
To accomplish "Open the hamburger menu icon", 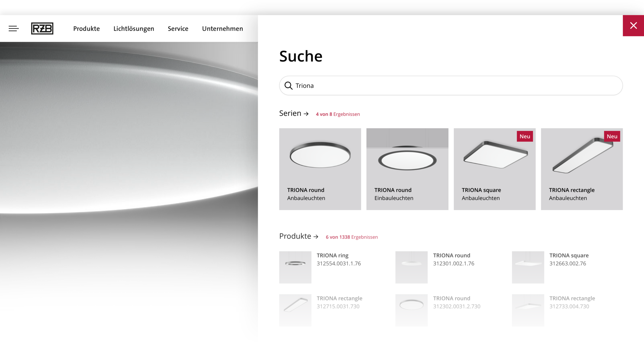I will click(x=13, y=28).
